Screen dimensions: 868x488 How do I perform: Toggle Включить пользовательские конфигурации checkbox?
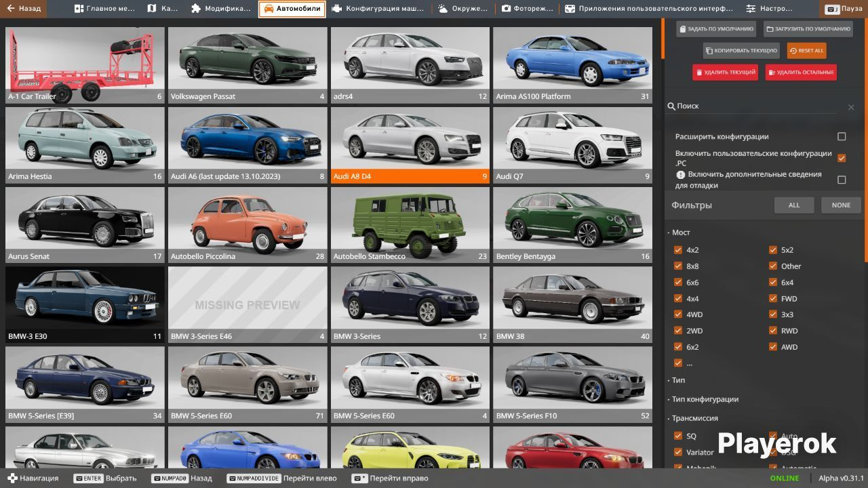pos(842,158)
